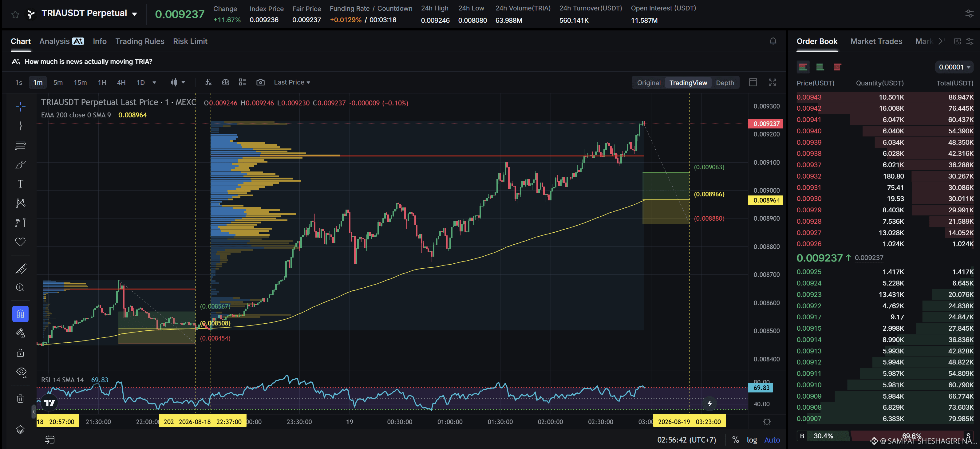Switch to the Market Trades tab
This screenshot has width=980, height=449.
pos(876,41)
